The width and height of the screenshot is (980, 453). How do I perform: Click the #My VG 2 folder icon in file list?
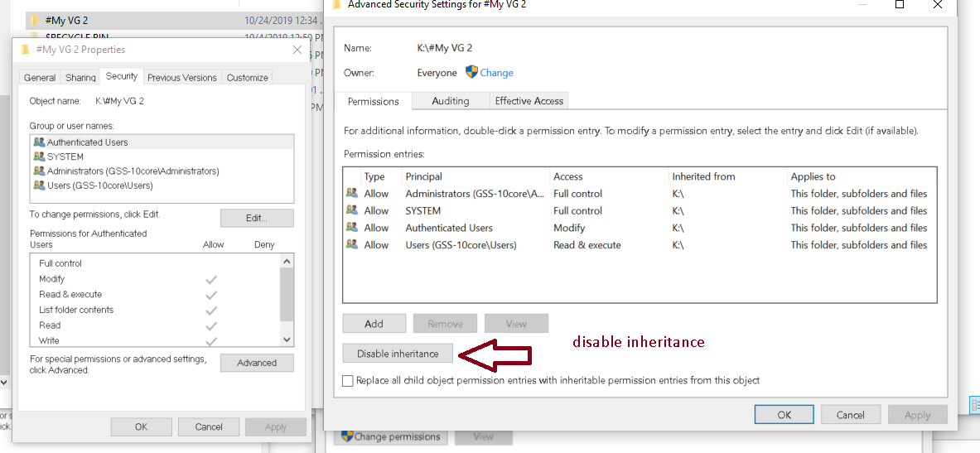[x=34, y=20]
